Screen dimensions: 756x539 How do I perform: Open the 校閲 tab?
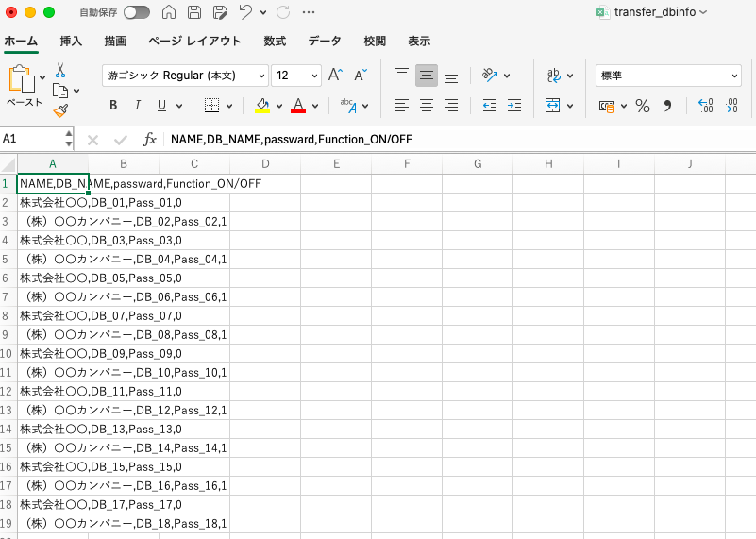click(375, 42)
